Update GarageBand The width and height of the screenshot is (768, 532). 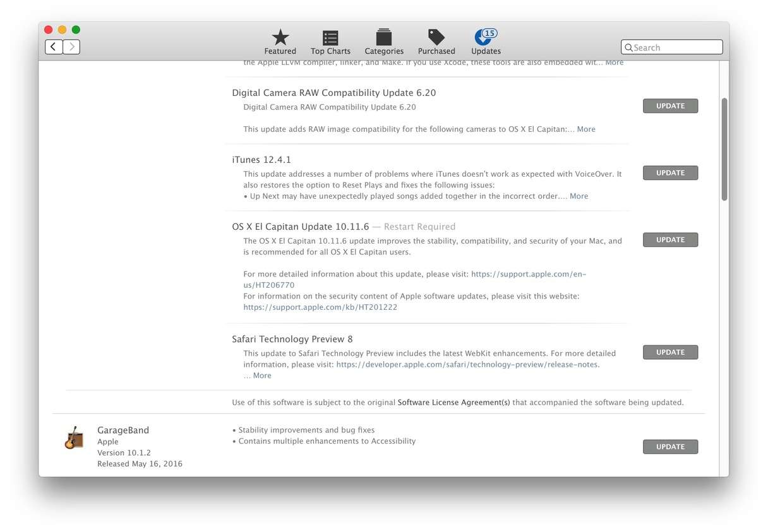(670, 447)
